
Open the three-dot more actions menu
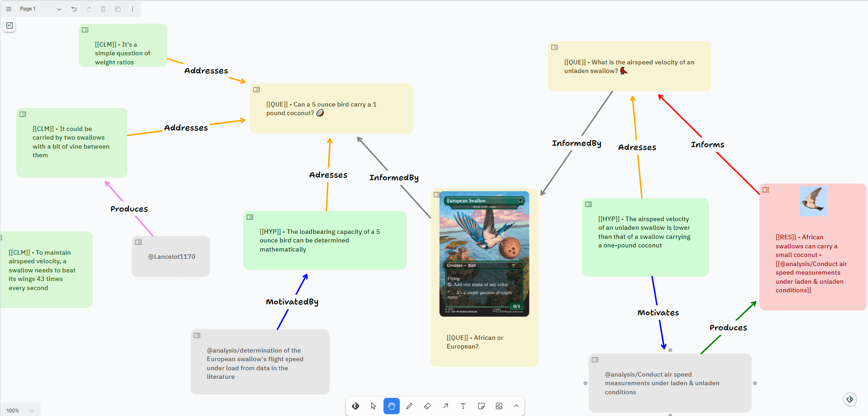pos(132,9)
